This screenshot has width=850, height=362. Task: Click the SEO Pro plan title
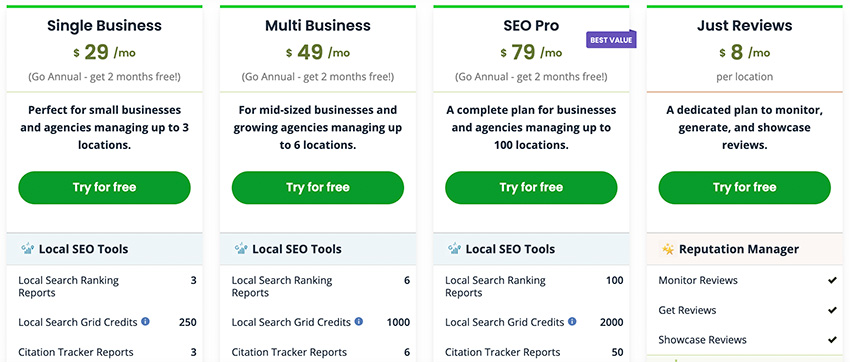click(x=531, y=25)
